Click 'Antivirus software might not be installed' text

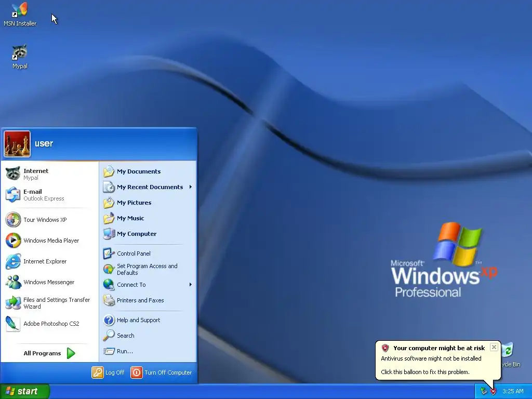(431, 358)
